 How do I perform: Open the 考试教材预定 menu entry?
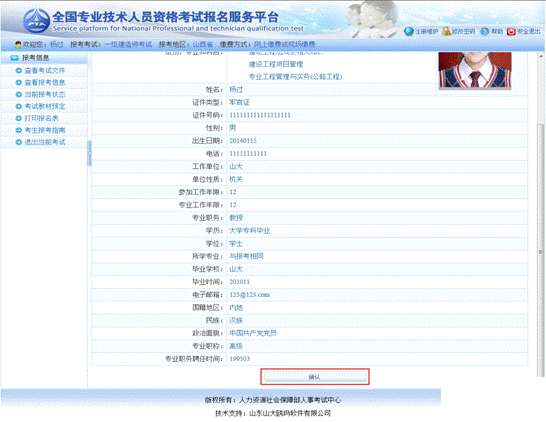tap(45, 106)
